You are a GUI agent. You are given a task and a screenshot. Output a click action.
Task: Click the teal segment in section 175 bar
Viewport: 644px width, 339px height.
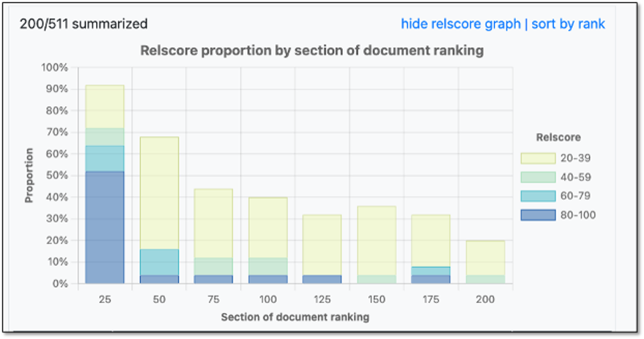[x=431, y=271]
